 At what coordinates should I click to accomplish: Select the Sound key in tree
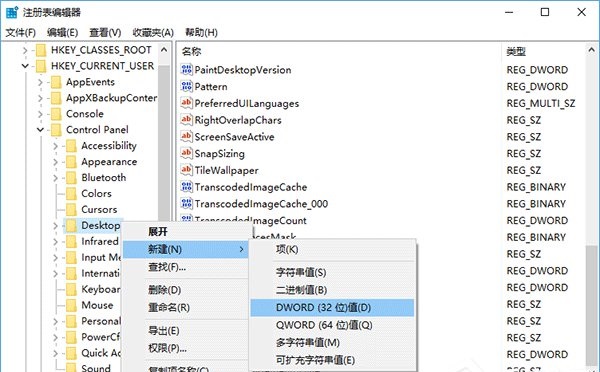pyautogui.click(x=96, y=368)
